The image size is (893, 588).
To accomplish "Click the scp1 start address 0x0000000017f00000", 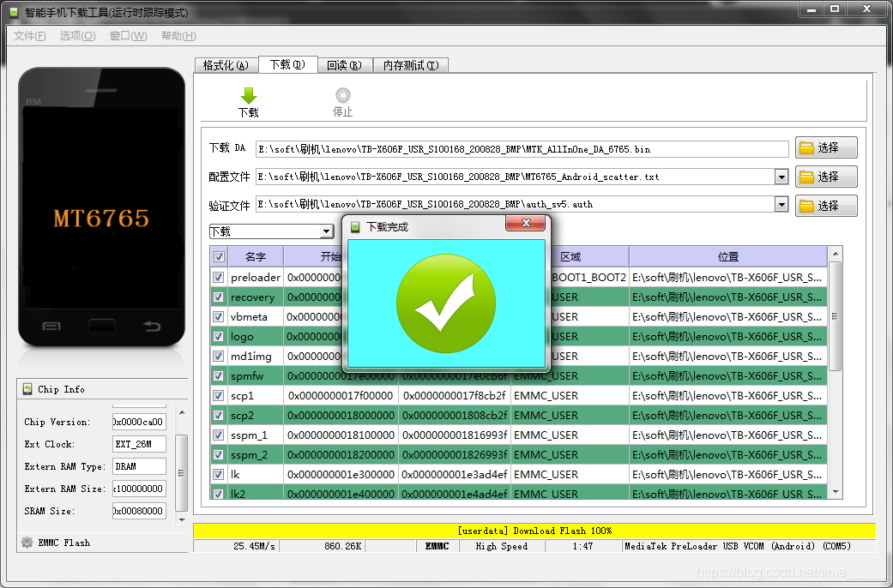I will pos(341,396).
